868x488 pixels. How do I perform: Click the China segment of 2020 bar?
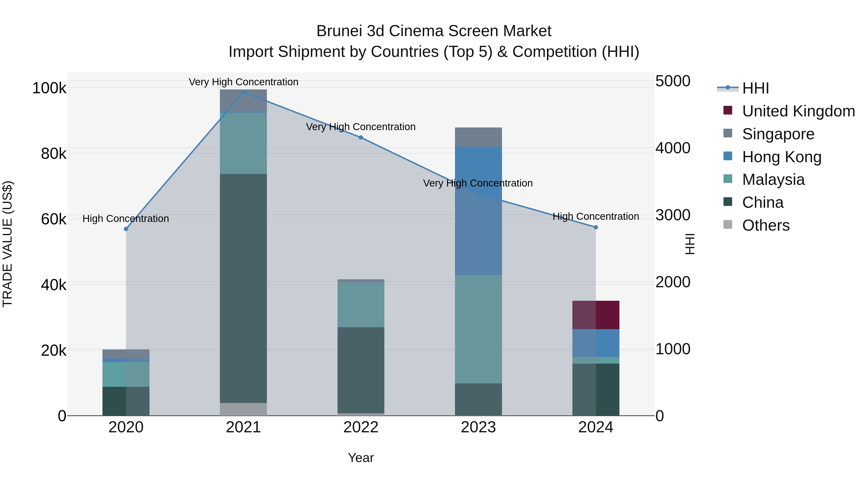(126, 401)
